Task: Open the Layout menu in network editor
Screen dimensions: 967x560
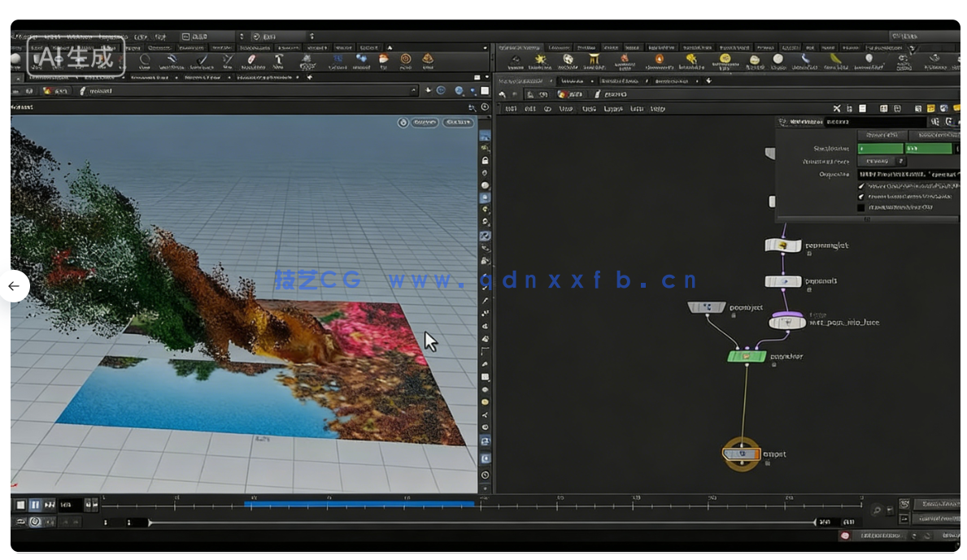Action: coord(612,109)
